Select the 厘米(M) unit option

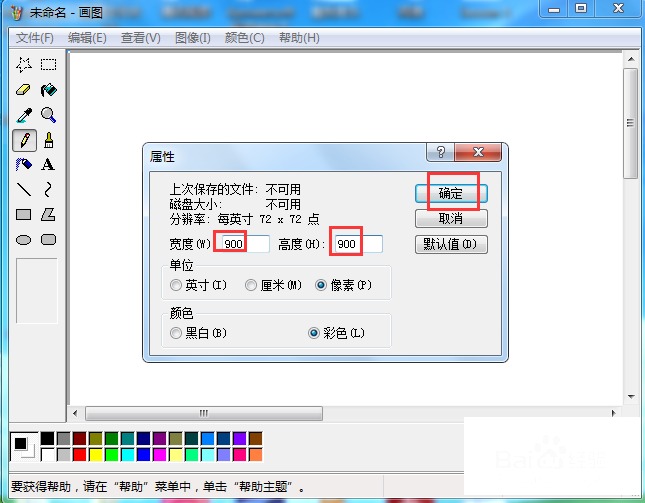tap(274, 285)
